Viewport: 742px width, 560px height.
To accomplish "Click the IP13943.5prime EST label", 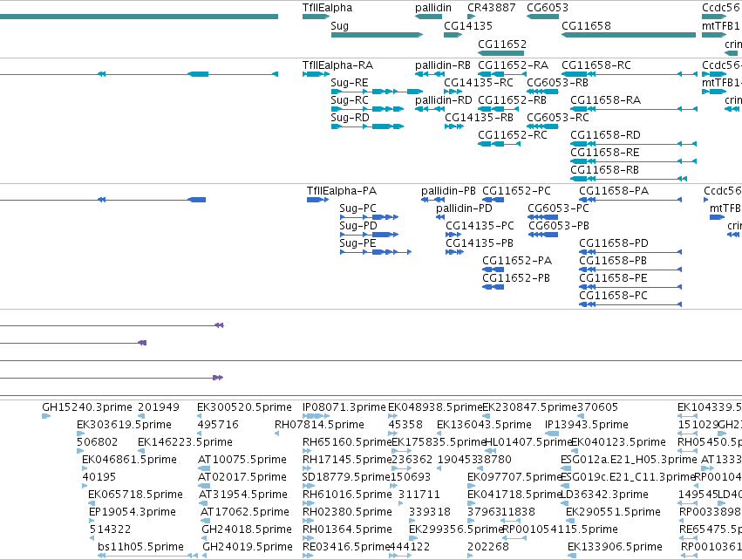I will [x=586, y=425].
